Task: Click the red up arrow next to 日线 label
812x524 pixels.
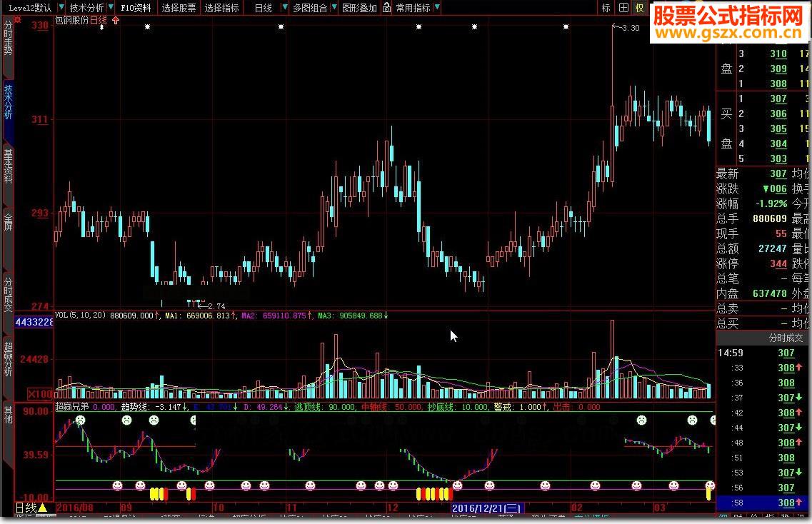Action: click(116, 20)
